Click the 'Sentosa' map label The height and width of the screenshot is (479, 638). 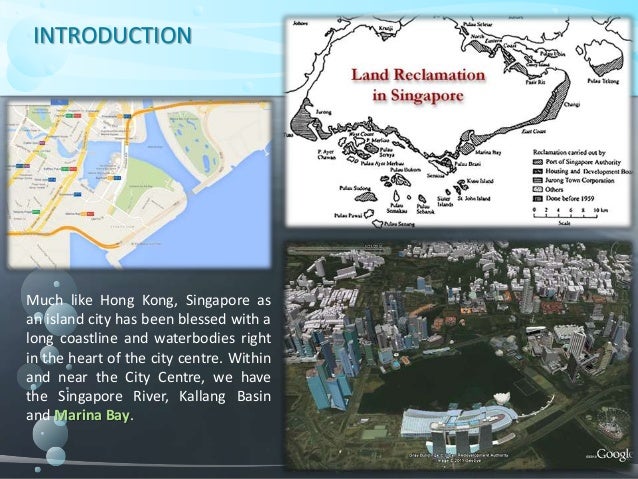coord(435,176)
